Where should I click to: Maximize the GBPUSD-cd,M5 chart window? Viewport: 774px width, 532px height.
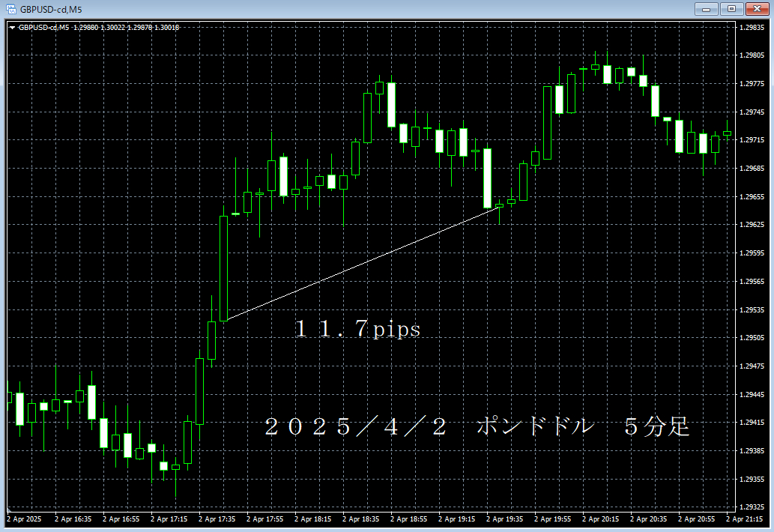[731, 9]
